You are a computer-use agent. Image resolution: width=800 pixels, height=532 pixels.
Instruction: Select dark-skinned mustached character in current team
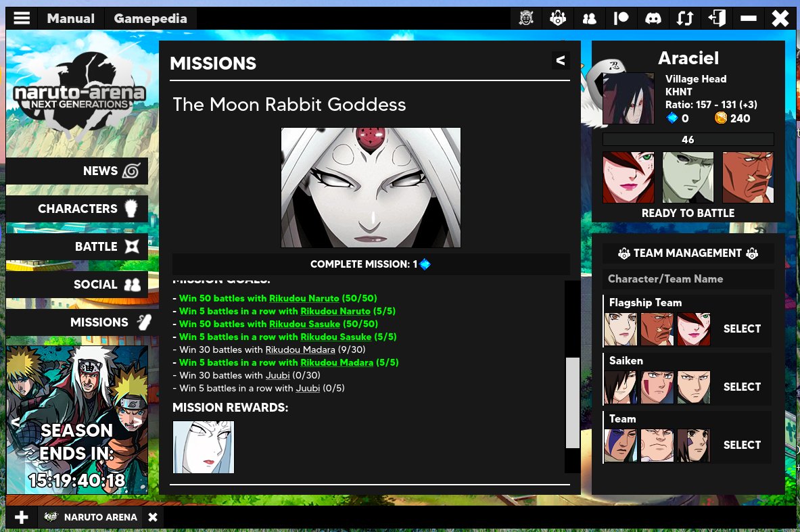click(x=748, y=178)
